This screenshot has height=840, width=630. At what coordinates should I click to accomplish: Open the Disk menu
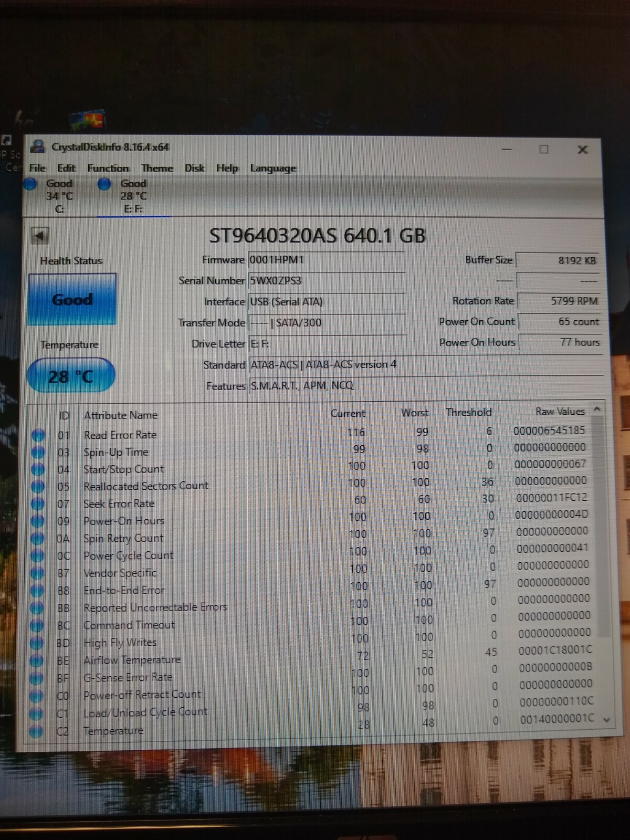(x=194, y=168)
